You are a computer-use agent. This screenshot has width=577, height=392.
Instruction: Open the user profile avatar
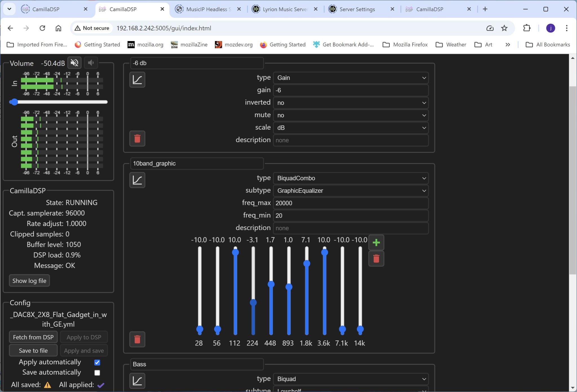(551, 28)
